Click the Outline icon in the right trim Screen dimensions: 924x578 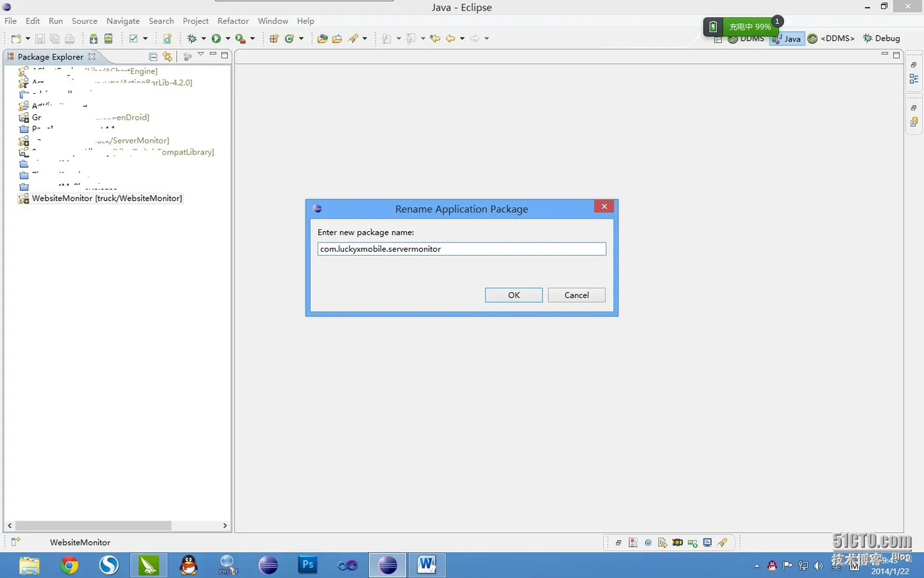(x=914, y=79)
